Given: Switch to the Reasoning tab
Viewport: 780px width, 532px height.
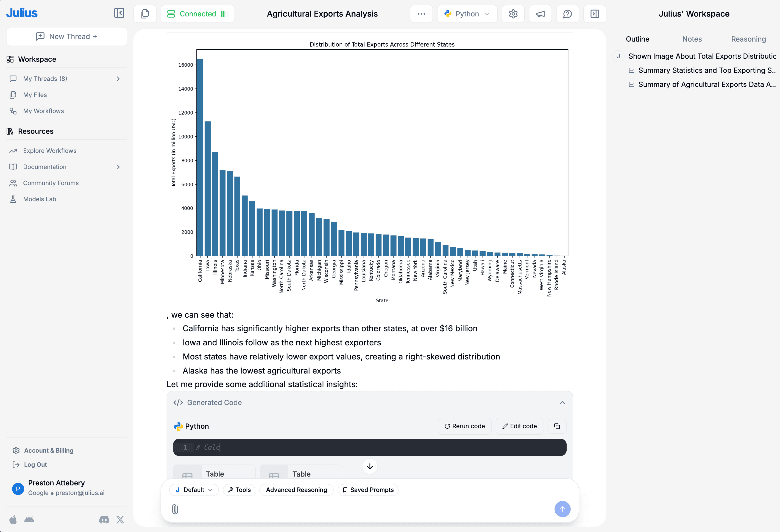Looking at the screenshot, I should (x=748, y=39).
